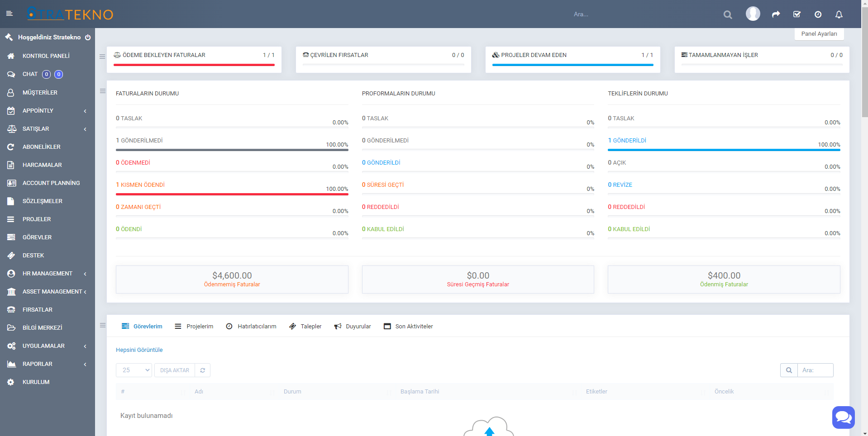868x436 pixels.
Task: Click the red Ödeme Bekleyen Faturalar progress bar
Action: 194,65
